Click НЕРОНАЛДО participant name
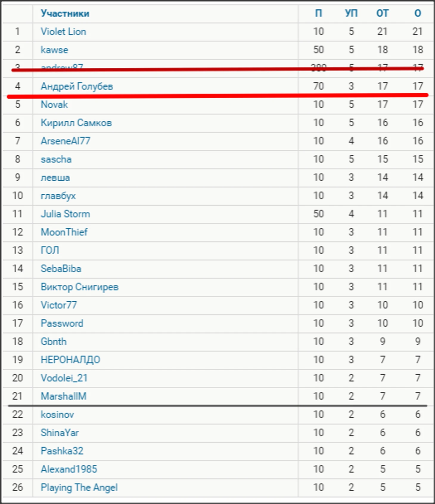This screenshot has width=435, height=504. tap(70, 360)
